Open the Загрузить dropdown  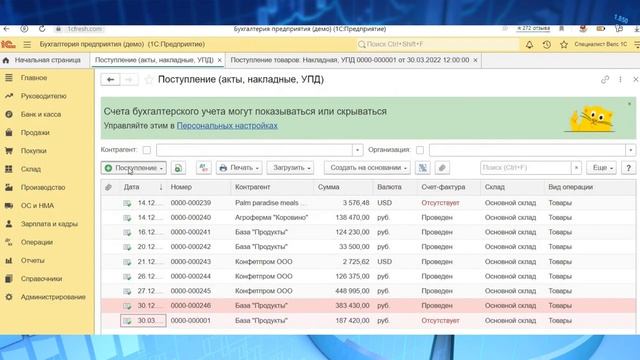coord(290,168)
